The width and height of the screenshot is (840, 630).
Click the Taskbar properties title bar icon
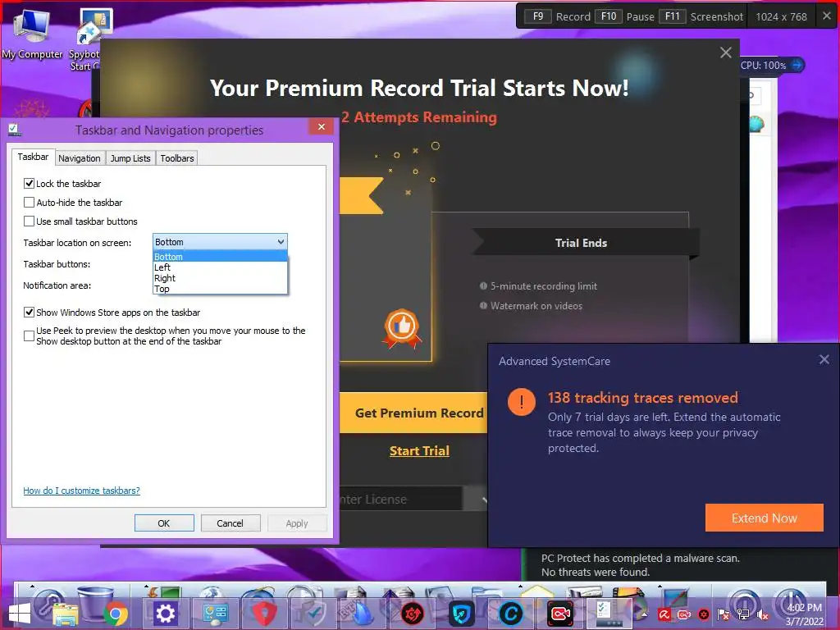pyautogui.click(x=15, y=130)
